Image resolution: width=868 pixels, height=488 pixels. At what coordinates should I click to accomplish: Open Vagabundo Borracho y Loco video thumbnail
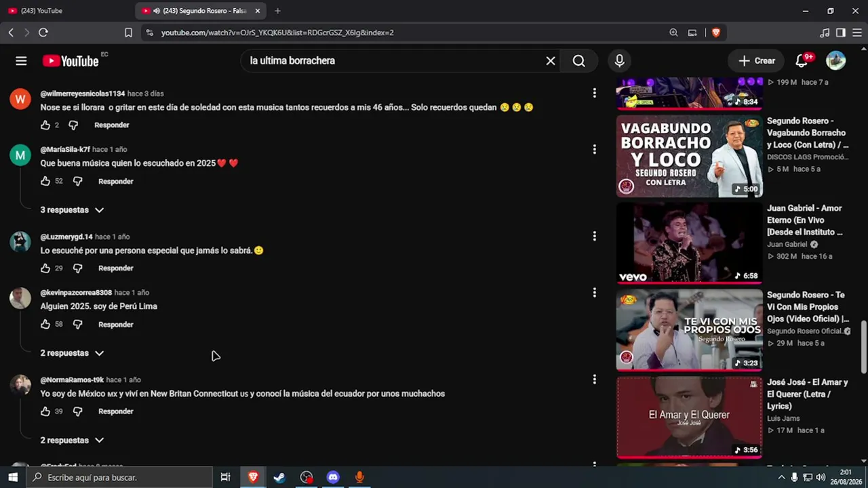pyautogui.click(x=689, y=157)
